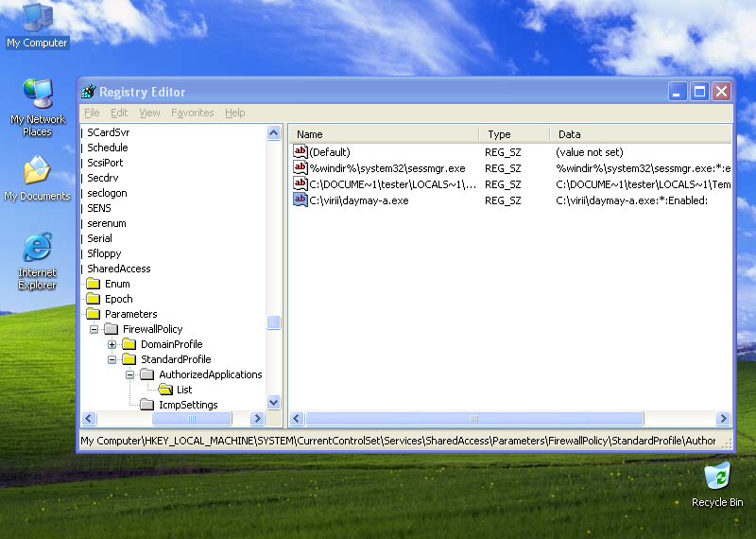
Task: Click the open List folder icon
Action: [x=165, y=390]
